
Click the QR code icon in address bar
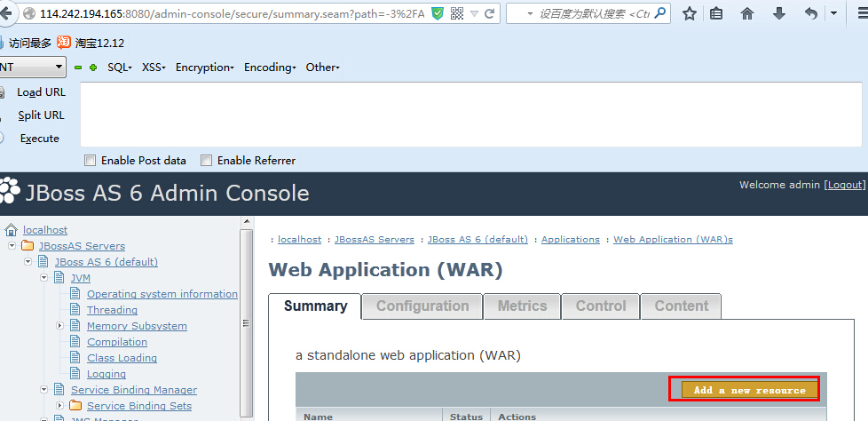457,14
